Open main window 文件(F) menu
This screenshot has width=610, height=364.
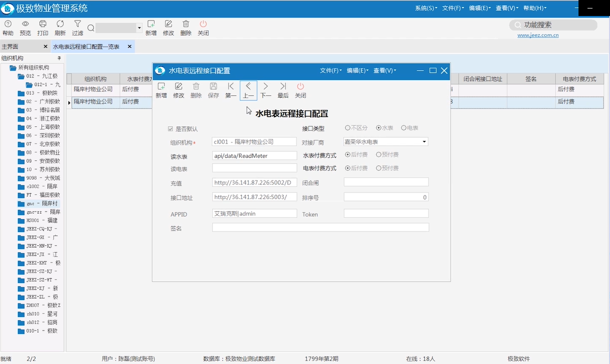453,8
